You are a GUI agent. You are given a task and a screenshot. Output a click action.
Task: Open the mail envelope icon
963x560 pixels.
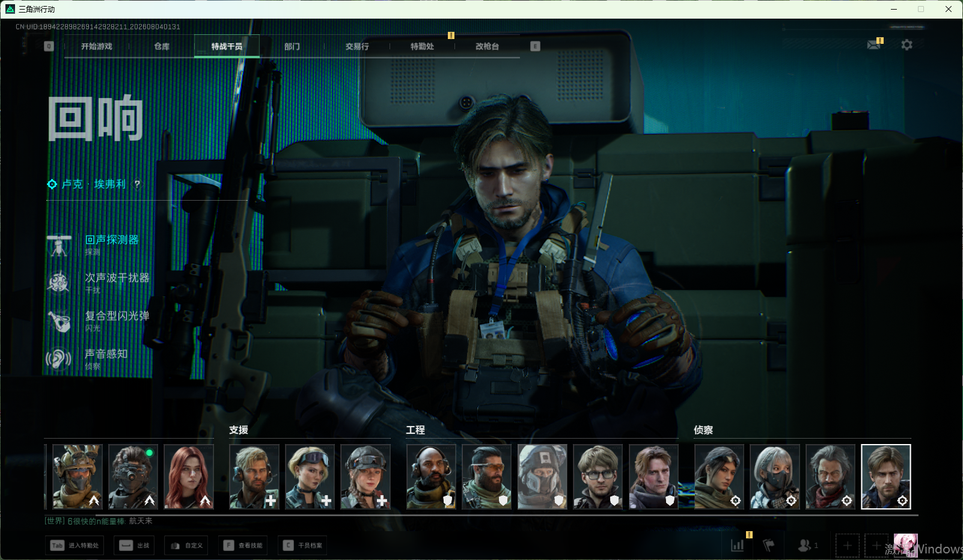tap(874, 44)
